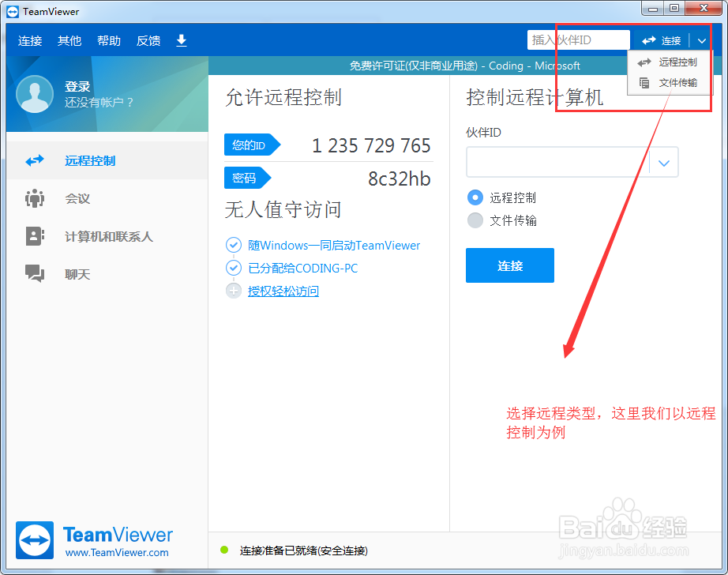Click the download arrow icon in menu bar
Screen dimensions: 728x575
click(x=182, y=41)
